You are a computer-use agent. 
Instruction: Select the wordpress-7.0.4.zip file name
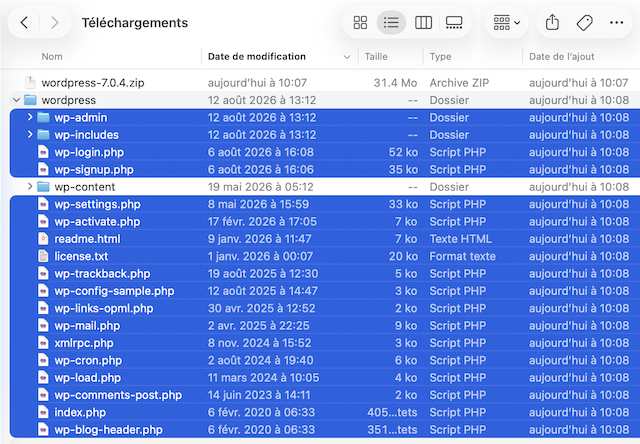click(93, 83)
